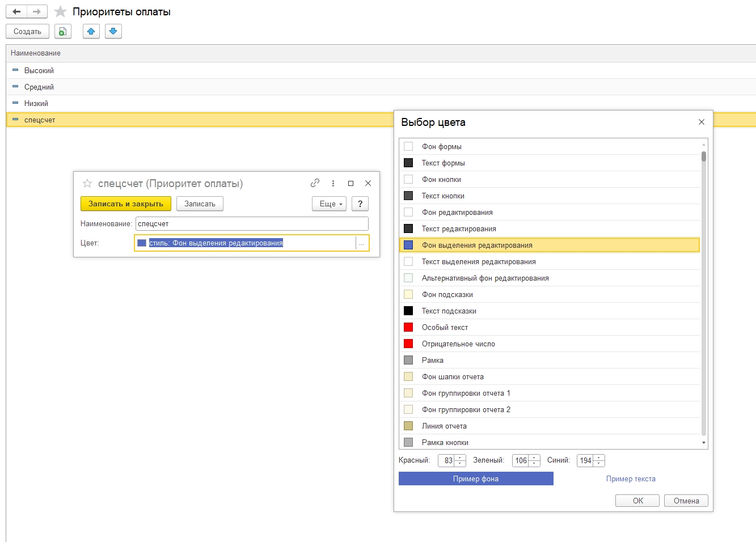Increase the Красный value stepper
The image size is (756, 542).
460,458
